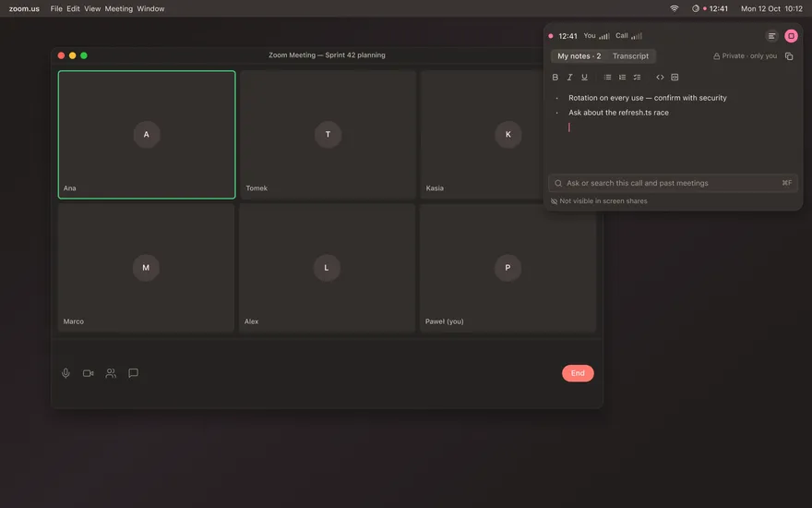Open the File menu
The image size is (812, 508).
[x=56, y=8]
